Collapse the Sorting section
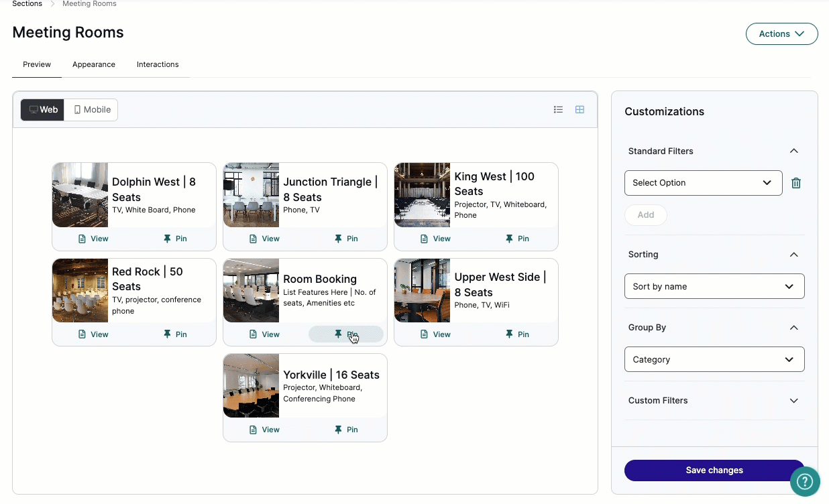Image resolution: width=829 pixels, height=504 pixels. pyautogui.click(x=794, y=255)
